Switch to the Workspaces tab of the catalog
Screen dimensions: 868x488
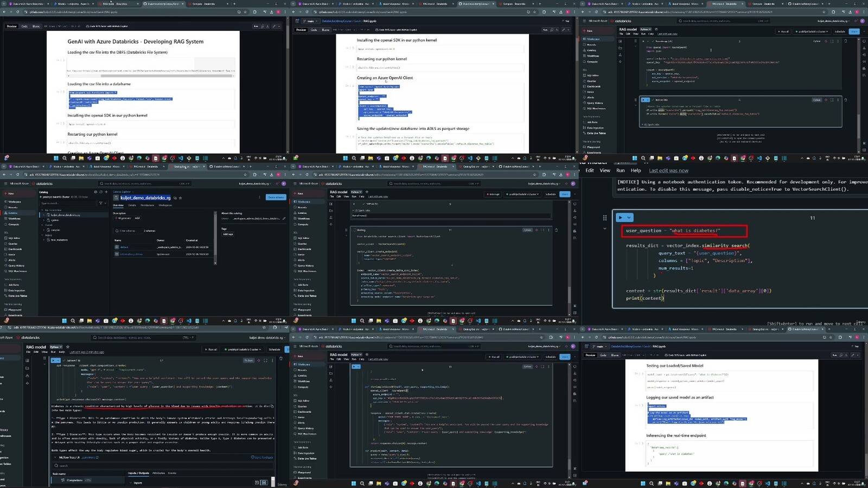point(165,205)
